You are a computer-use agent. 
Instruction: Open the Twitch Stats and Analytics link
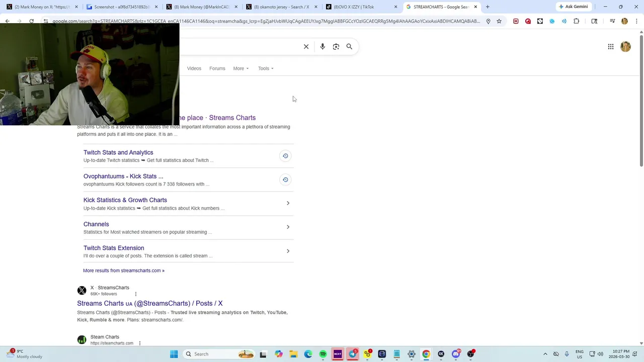[118, 152]
